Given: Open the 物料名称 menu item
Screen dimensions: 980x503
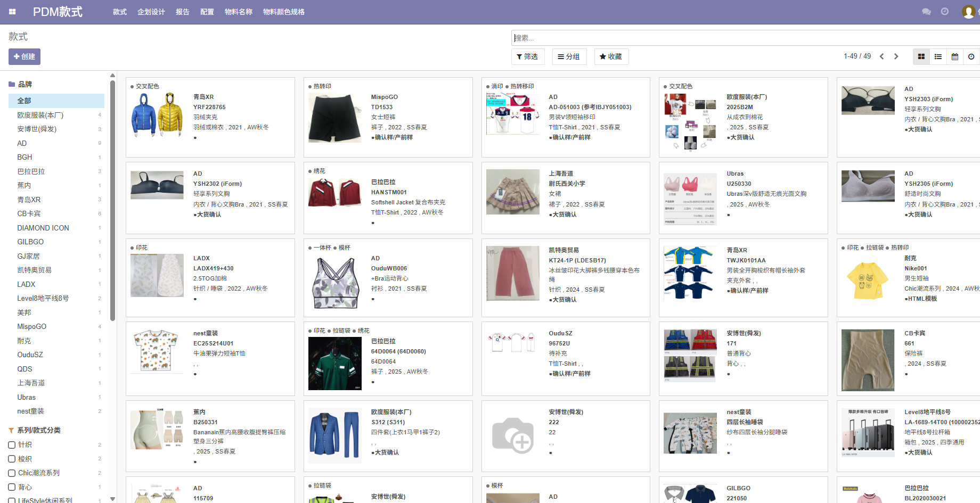Looking at the screenshot, I should pos(239,12).
